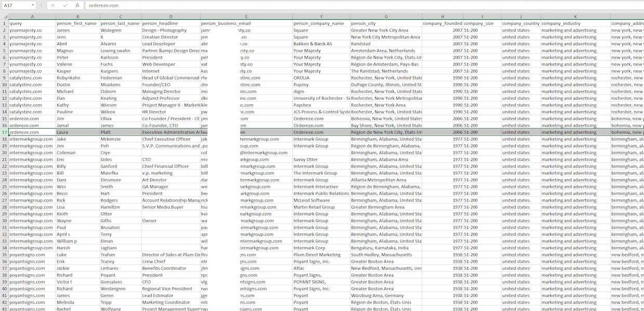Select the 'Aflac' company cell
The height and width of the screenshot is (311, 644).
point(321,268)
